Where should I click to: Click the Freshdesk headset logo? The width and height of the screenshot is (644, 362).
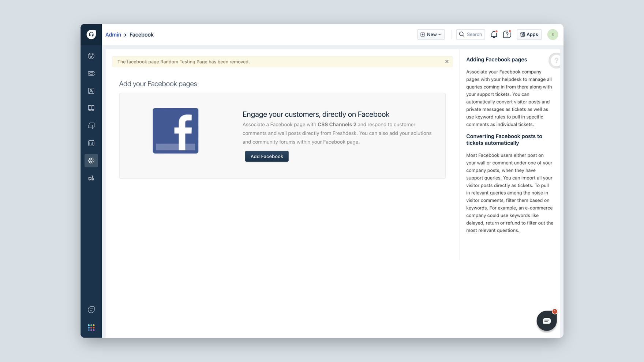click(91, 34)
